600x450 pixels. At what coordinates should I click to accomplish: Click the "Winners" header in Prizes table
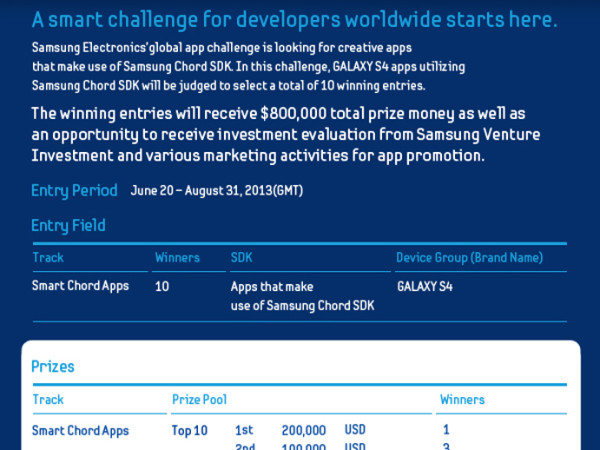coord(462,400)
